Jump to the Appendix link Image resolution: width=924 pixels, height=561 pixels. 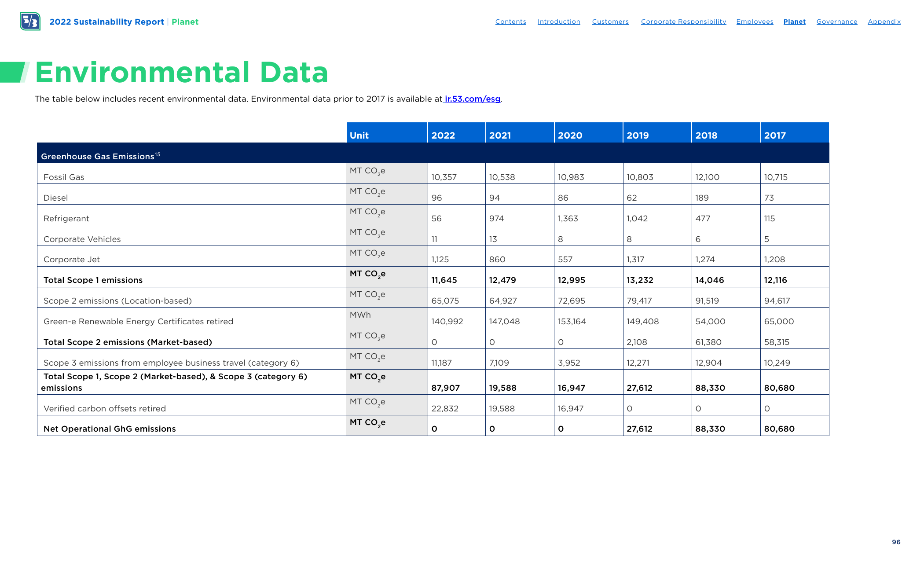[x=884, y=22]
